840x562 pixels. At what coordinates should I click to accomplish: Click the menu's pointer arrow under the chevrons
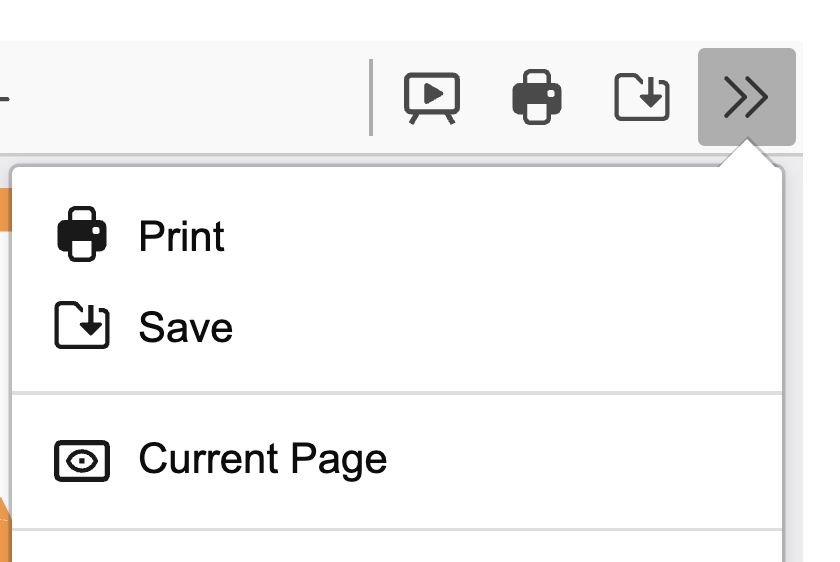(746, 157)
